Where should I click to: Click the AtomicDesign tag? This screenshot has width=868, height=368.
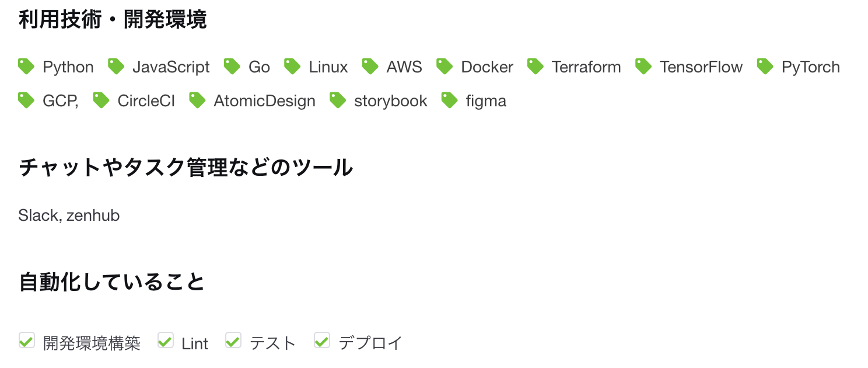coord(264,100)
